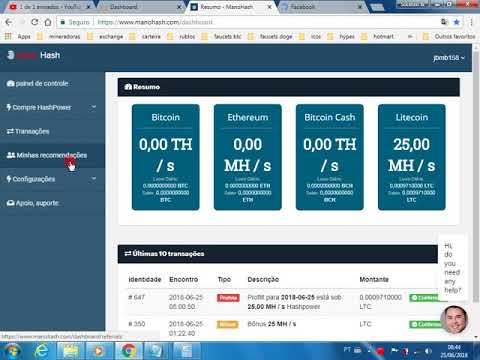Screen dimensions: 480x360
Task: Click the Montante column header
Action: [x=374, y=279]
